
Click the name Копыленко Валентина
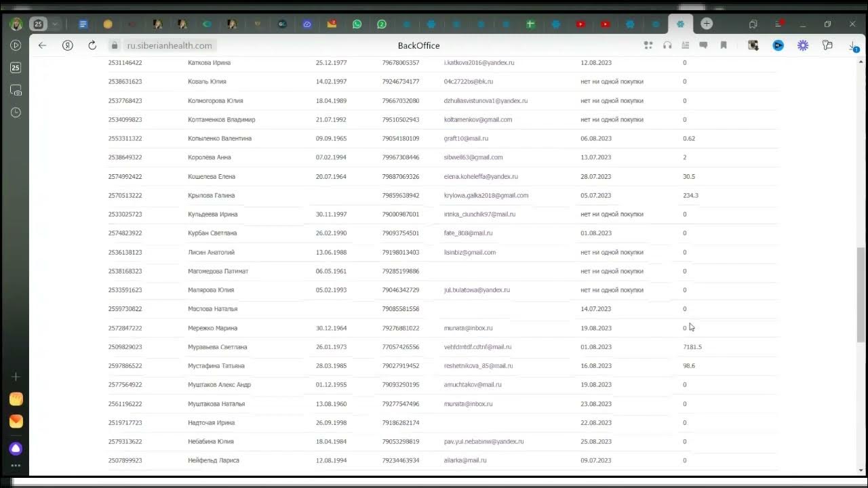220,138
